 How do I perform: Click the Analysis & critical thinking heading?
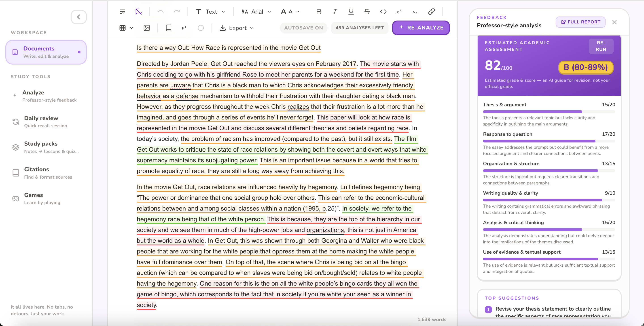point(513,222)
